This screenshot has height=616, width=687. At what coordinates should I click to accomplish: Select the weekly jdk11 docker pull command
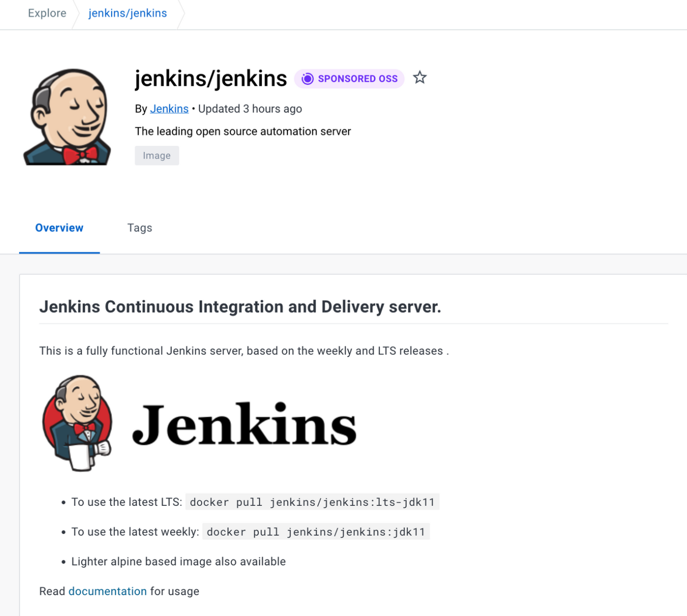click(316, 532)
